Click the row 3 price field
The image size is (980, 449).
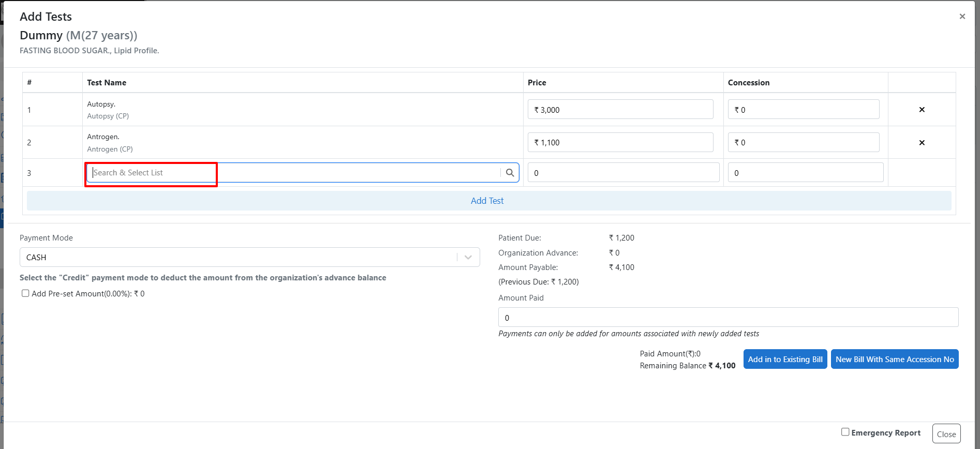[x=623, y=173]
